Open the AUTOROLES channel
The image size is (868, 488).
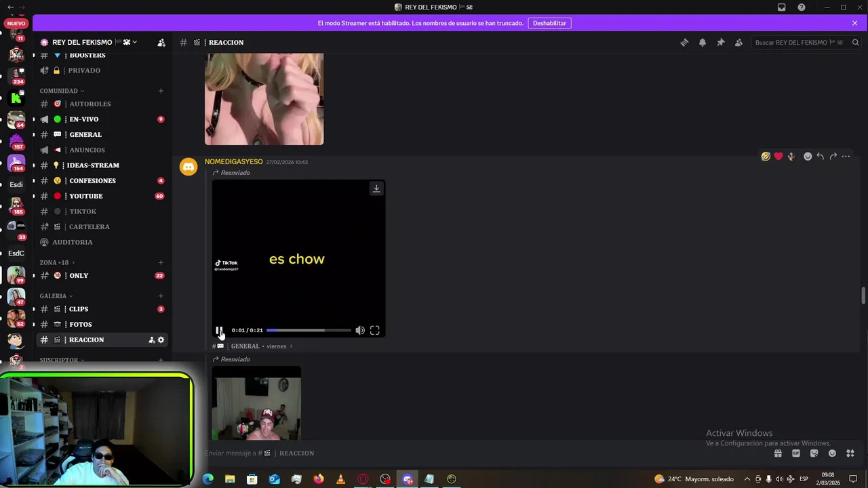pyautogui.click(x=102, y=104)
